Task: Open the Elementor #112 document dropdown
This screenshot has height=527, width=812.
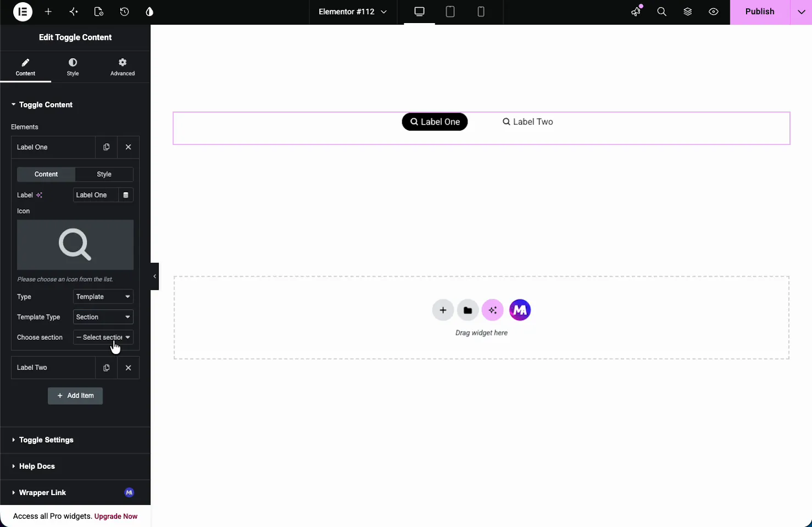Action: click(x=353, y=12)
